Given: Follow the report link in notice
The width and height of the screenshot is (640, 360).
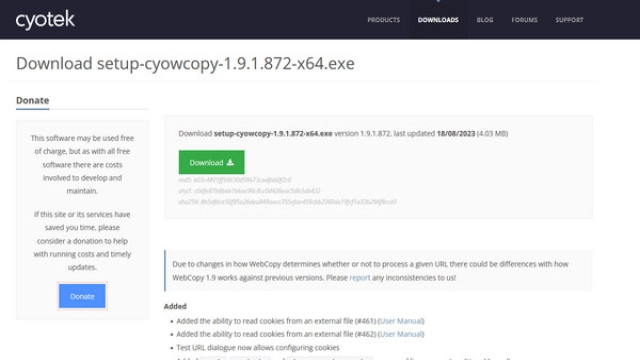Looking at the screenshot, I should [360, 278].
